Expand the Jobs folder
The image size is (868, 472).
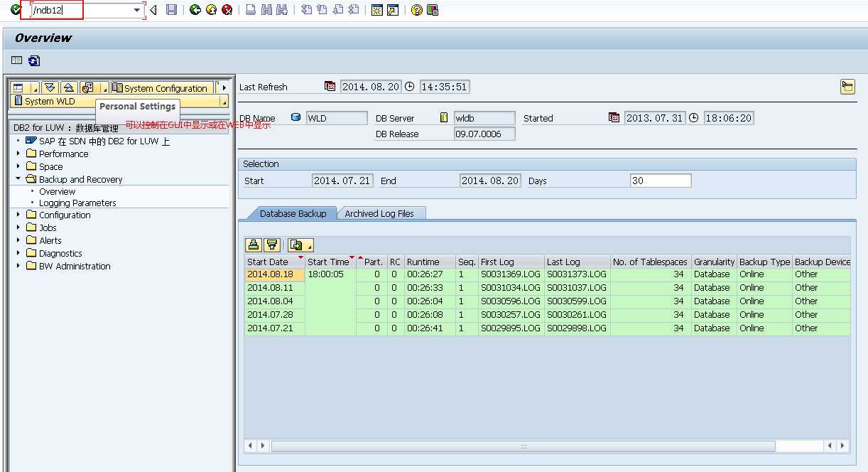coord(18,227)
